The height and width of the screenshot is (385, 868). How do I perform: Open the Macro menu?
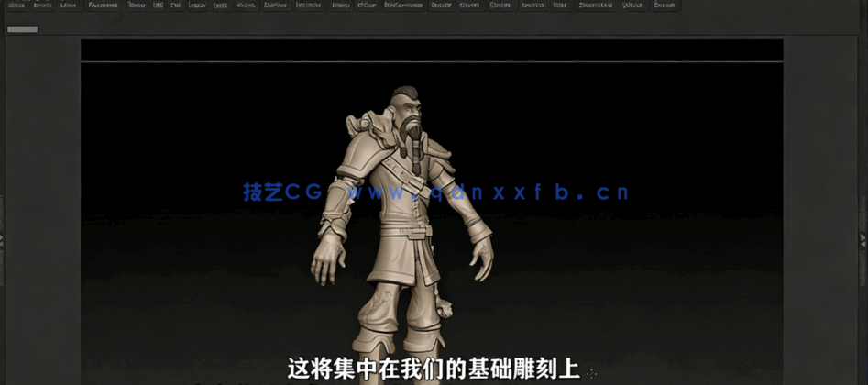[x=246, y=5]
